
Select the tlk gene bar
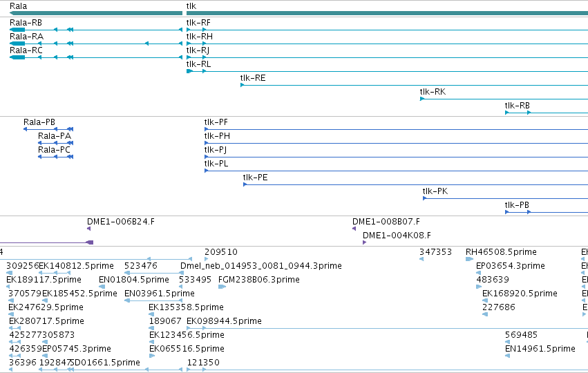(387, 13)
